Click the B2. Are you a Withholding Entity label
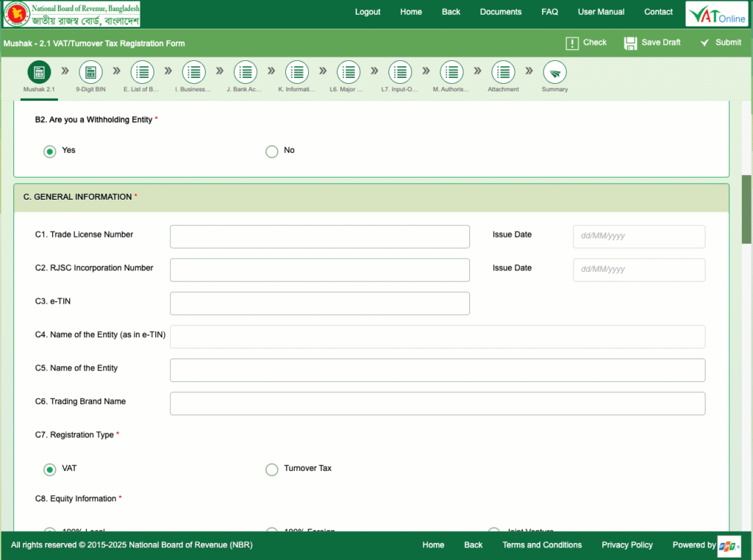 tap(93, 120)
